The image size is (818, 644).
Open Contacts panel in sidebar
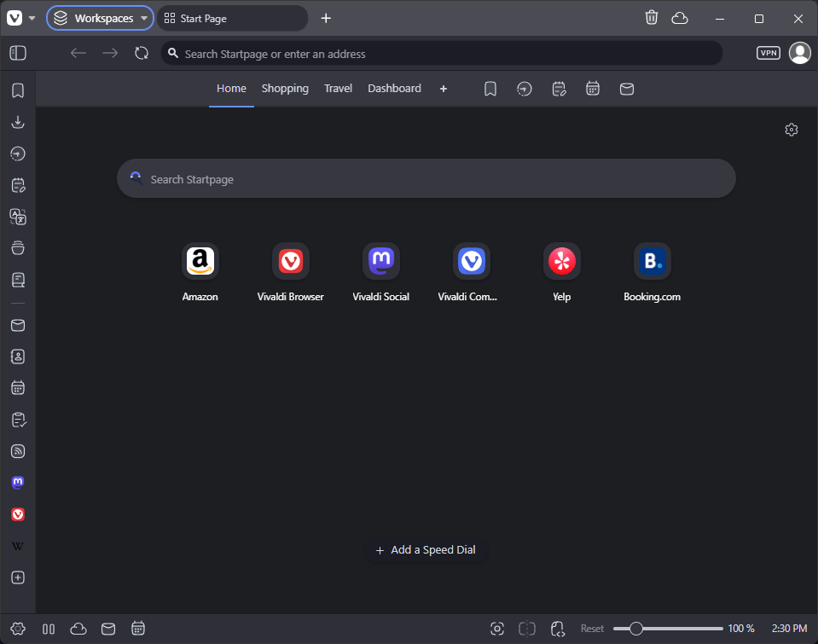pos(18,357)
